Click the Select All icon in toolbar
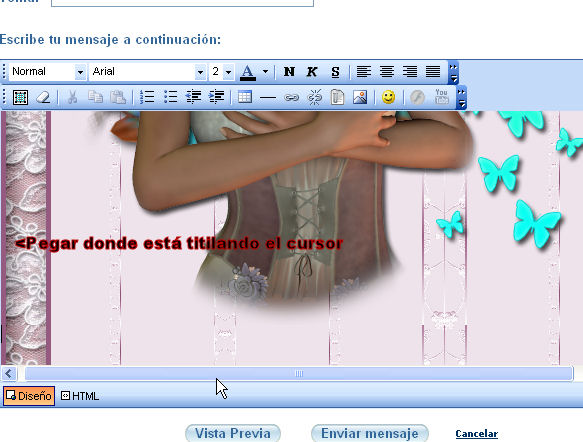583x442 pixels. pos(20,97)
